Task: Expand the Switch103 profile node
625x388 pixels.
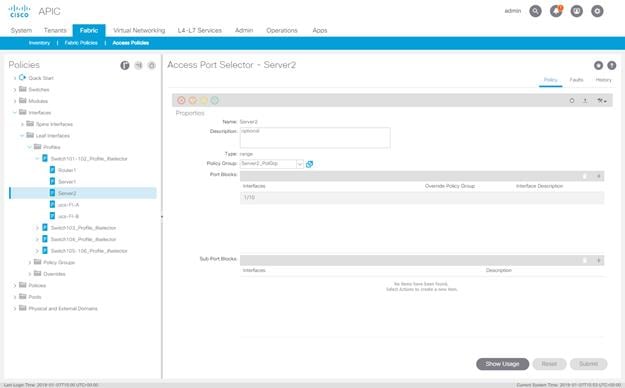Action: click(x=37, y=228)
